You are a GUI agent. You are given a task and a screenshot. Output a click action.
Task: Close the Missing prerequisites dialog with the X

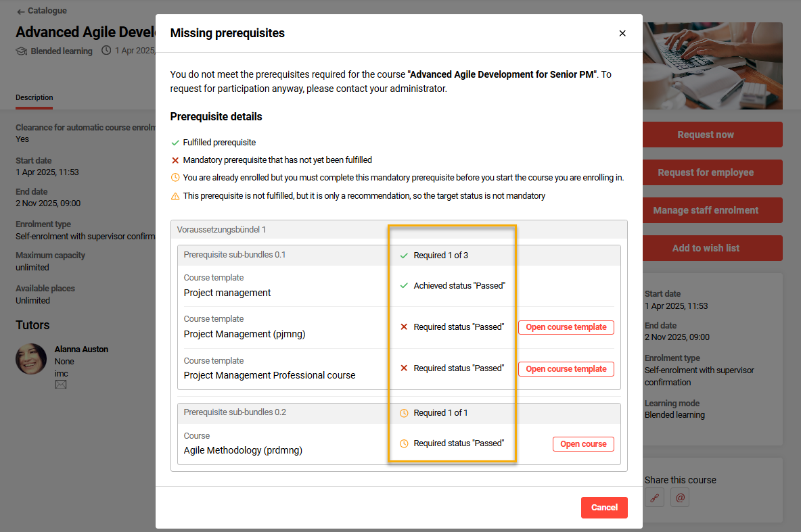tap(622, 32)
